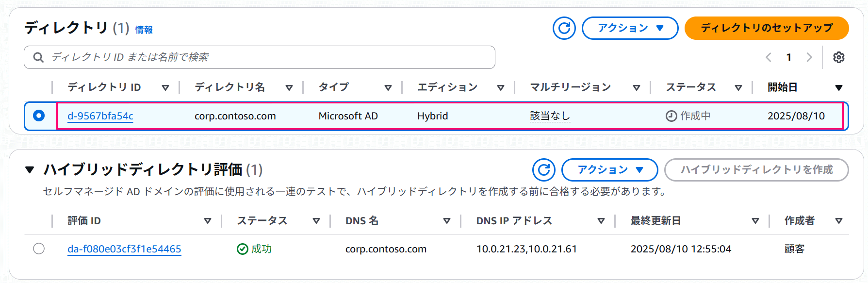The image size is (868, 283).
Task: Refresh the directories list
Action: (x=564, y=28)
